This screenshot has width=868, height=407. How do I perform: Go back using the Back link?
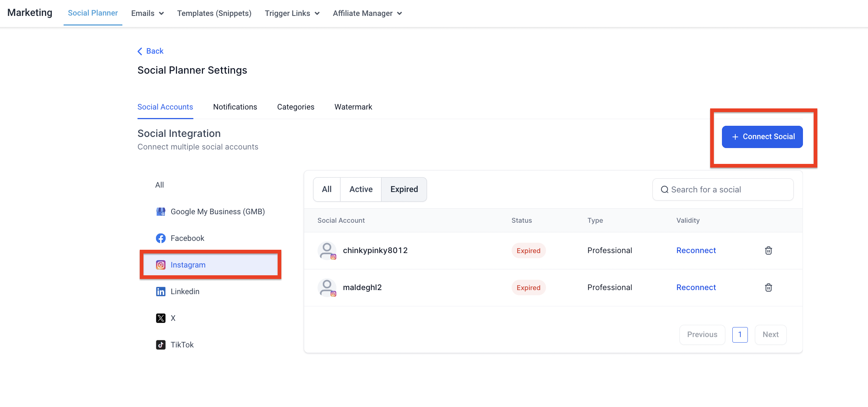pos(150,51)
